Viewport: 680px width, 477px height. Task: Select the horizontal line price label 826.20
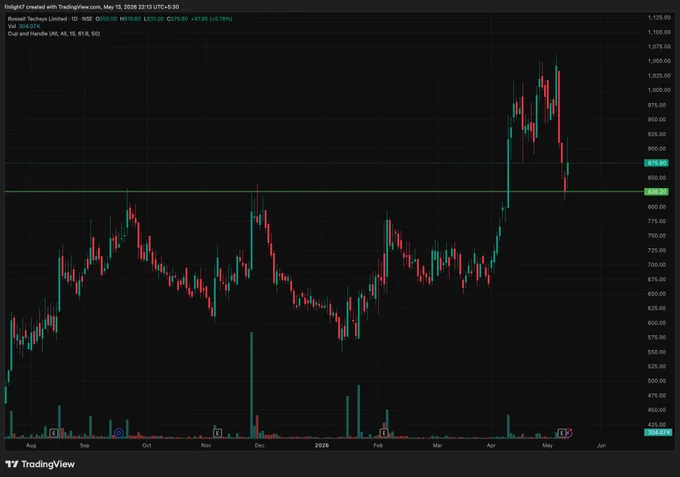656,192
